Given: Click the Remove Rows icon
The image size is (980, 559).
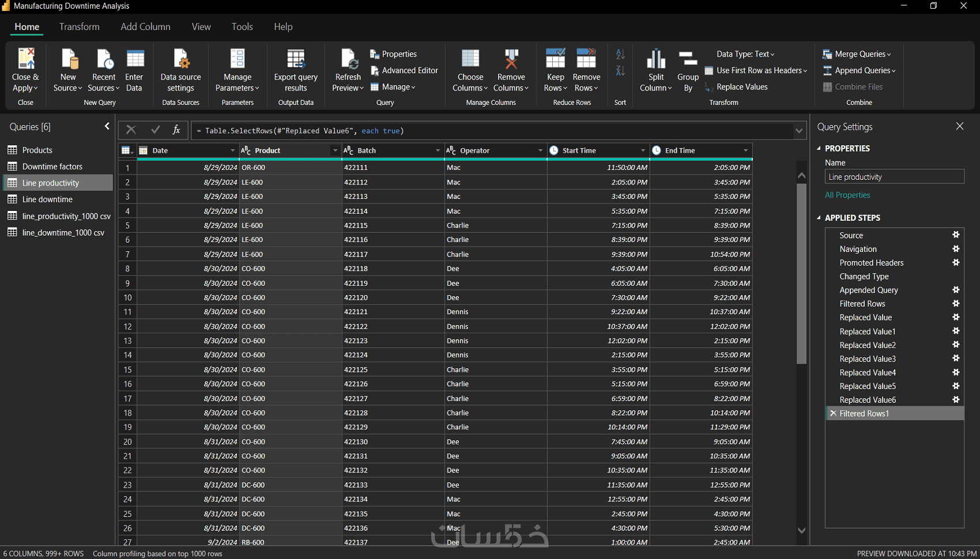Looking at the screenshot, I should (586, 59).
